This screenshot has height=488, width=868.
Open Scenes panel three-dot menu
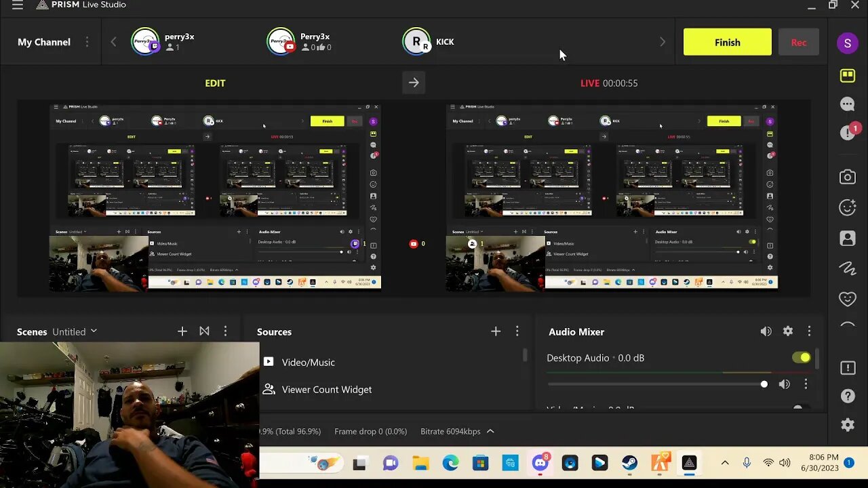tap(225, 331)
